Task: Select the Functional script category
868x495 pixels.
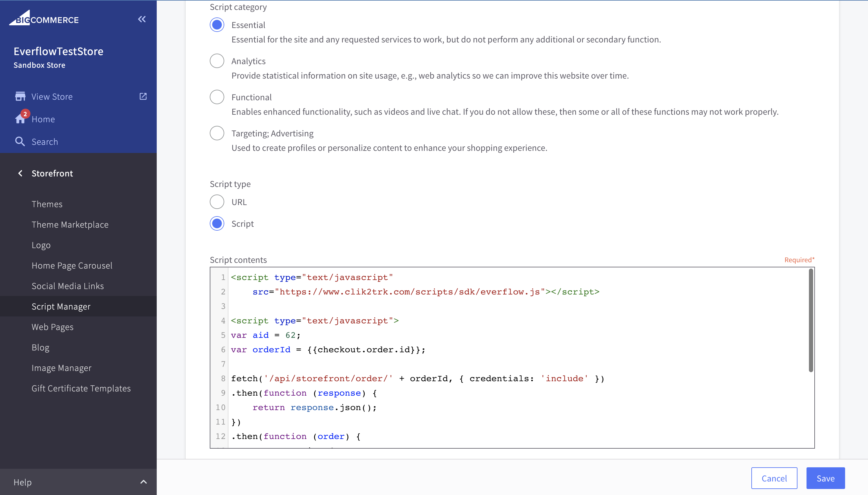Action: pos(217,97)
